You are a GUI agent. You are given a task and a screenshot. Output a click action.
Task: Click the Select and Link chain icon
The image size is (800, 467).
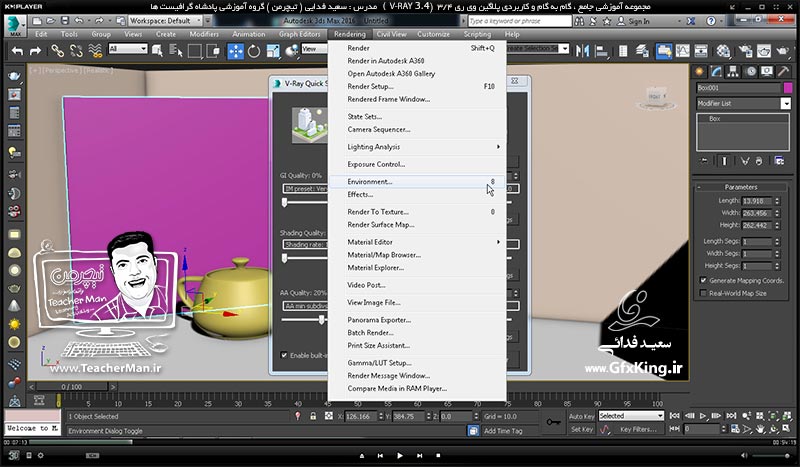(57, 51)
